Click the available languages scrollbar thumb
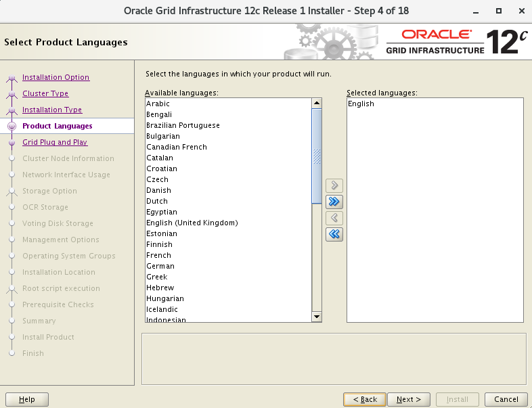This screenshot has width=532, height=408. pyautogui.click(x=316, y=156)
